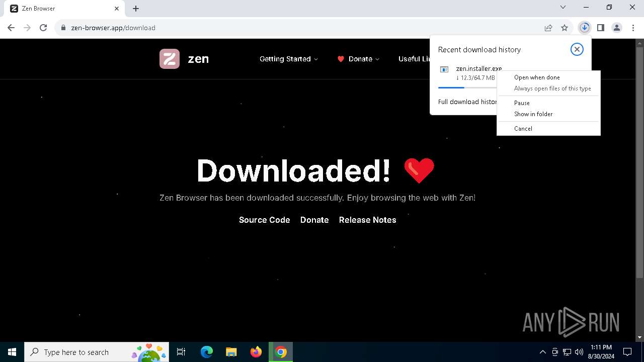
Task: Toggle the downloads icon in the toolbar
Action: [x=584, y=28]
